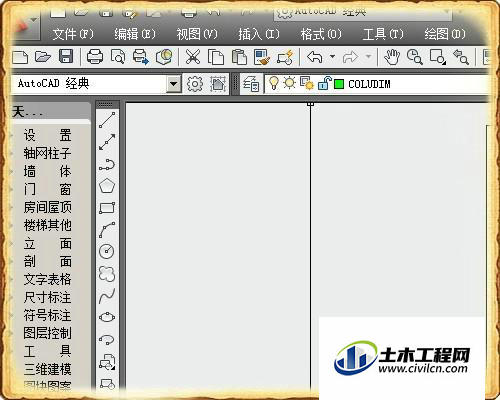
Task: Select the Arc tool
Action: [x=107, y=230]
